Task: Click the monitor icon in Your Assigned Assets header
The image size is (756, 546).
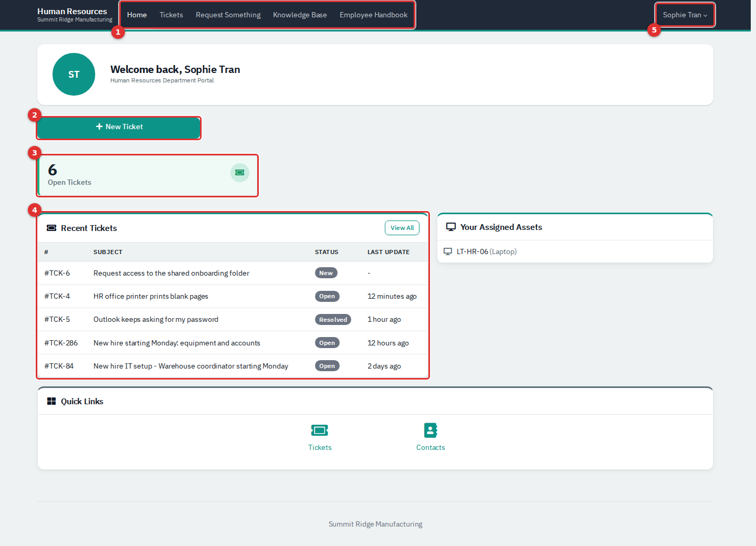Action: [451, 227]
